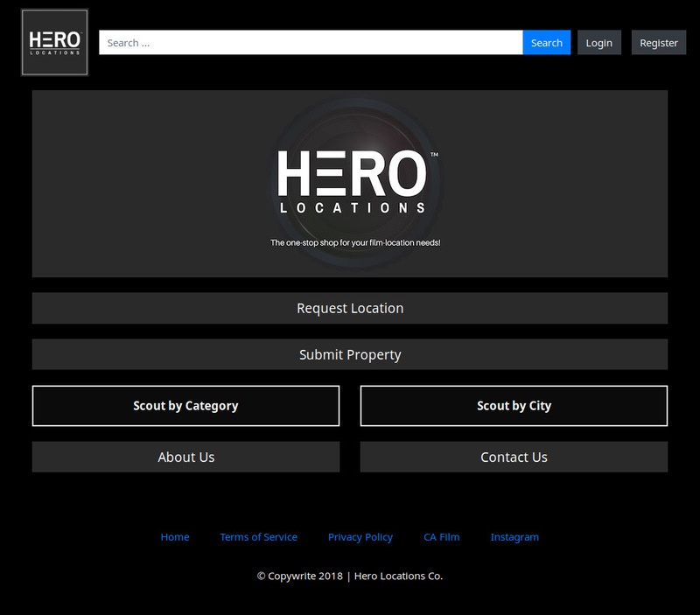
Task: Click the Hero Locations logo icon
Action: pos(54,42)
